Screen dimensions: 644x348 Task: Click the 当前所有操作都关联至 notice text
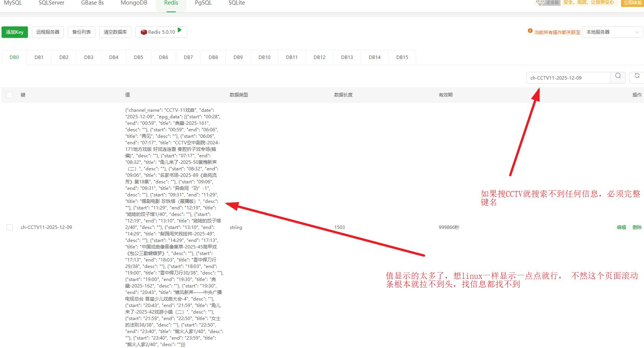(557, 33)
